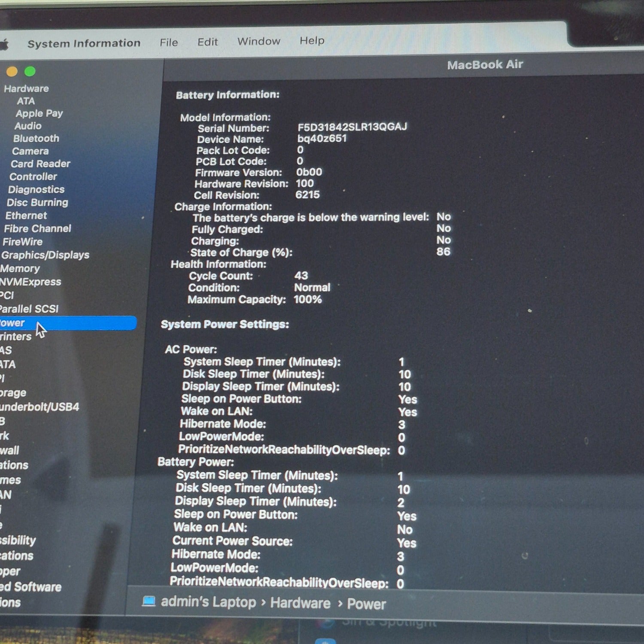Click Power in the path bar
This screenshot has height=644, width=644.
pos(366,604)
